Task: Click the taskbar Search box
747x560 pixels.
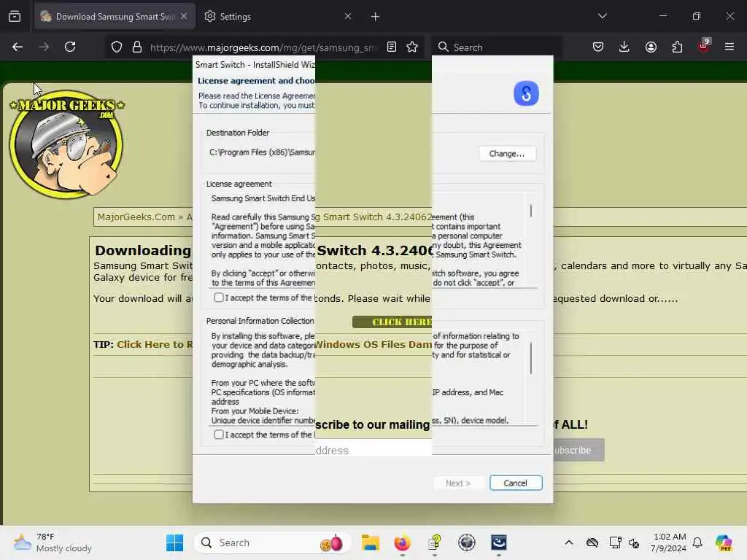Action: coord(273,542)
